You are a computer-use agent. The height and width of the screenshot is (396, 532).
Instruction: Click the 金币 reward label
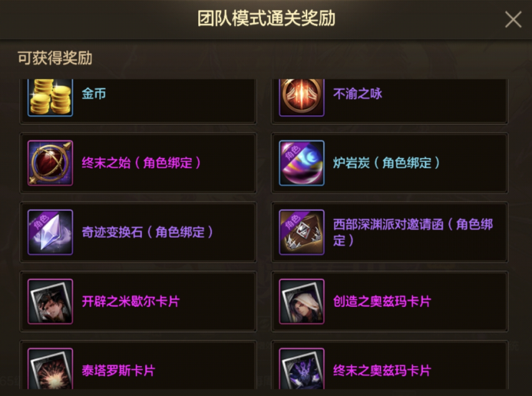click(x=94, y=94)
